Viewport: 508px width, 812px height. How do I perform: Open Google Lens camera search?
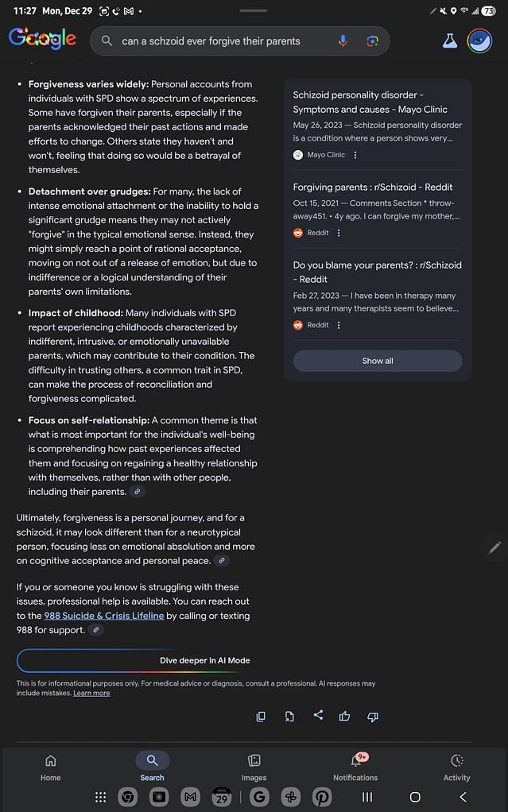point(373,41)
